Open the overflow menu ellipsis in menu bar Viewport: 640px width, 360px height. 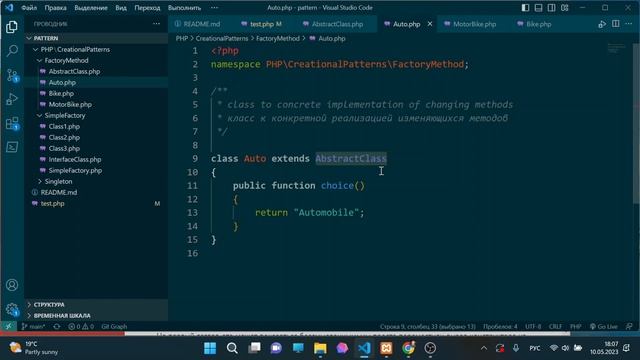click(x=214, y=8)
